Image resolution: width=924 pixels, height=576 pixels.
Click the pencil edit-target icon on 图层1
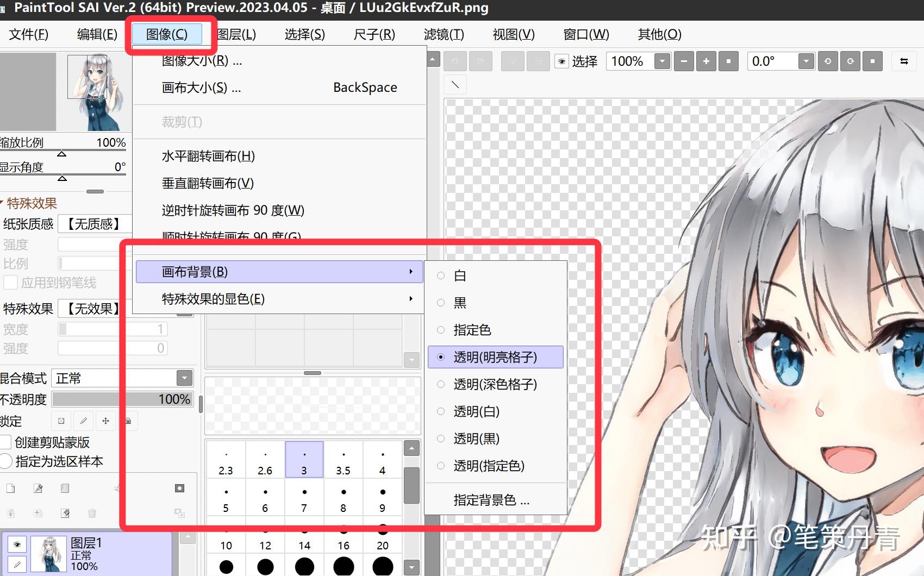17,565
